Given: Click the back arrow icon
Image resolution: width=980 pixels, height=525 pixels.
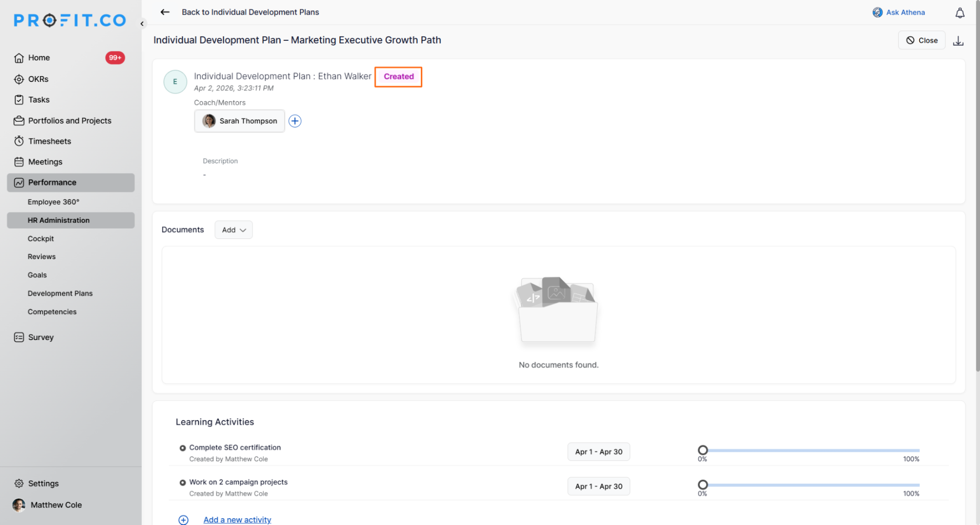Looking at the screenshot, I should click(x=165, y=12).
